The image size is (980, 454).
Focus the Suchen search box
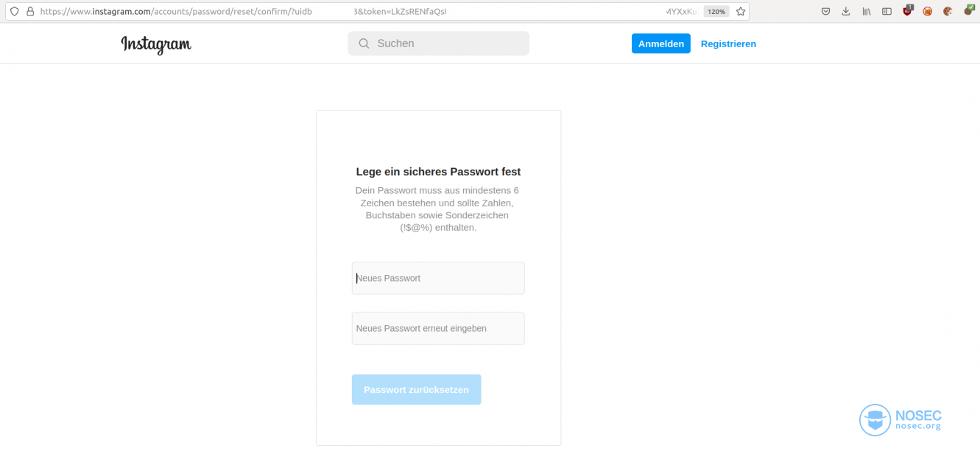click(x=438, y=43)
